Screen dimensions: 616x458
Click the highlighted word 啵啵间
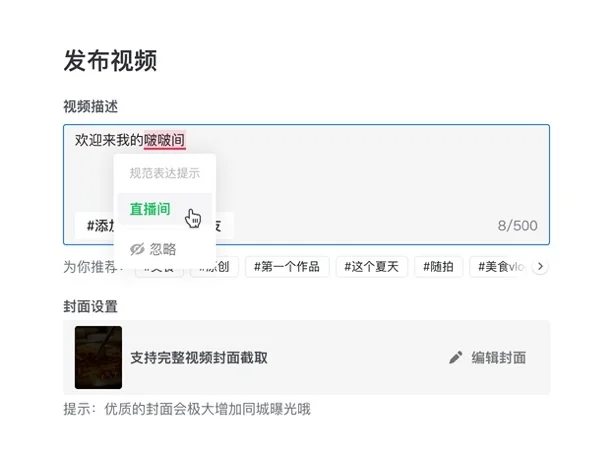[x=164, y=140]
